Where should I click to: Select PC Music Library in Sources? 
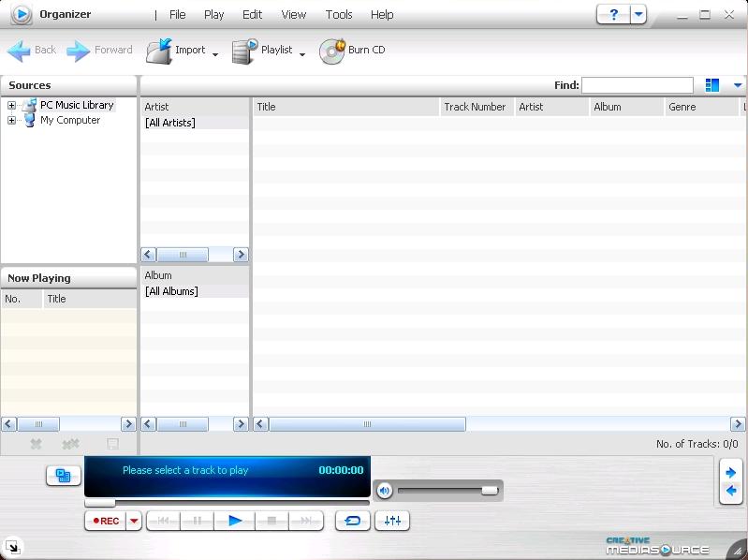pos(77,105)
